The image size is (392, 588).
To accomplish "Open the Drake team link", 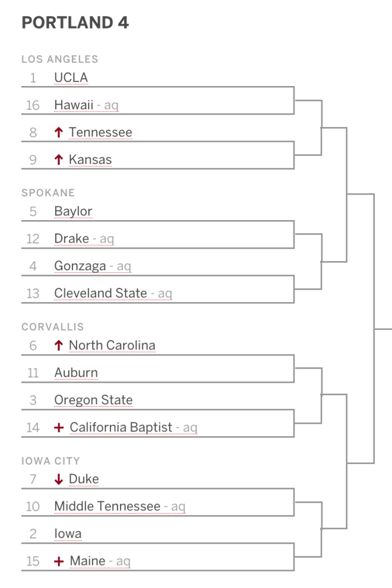I will pos(72,239).
